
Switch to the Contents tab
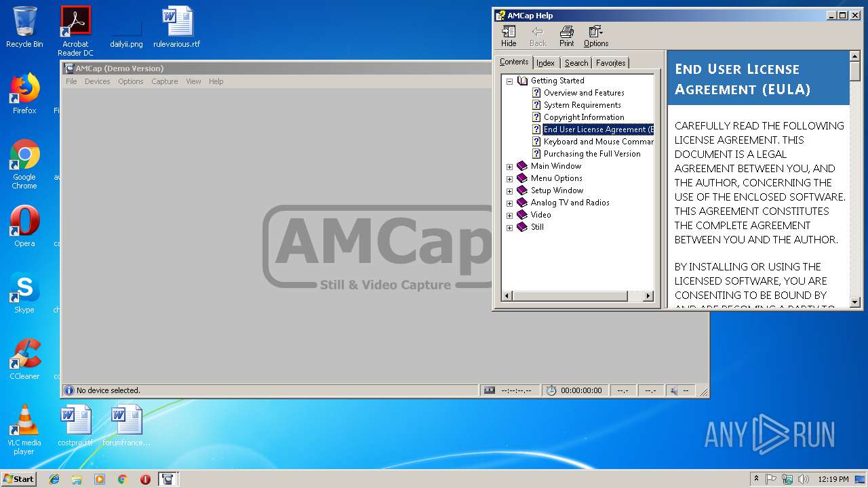514,62
